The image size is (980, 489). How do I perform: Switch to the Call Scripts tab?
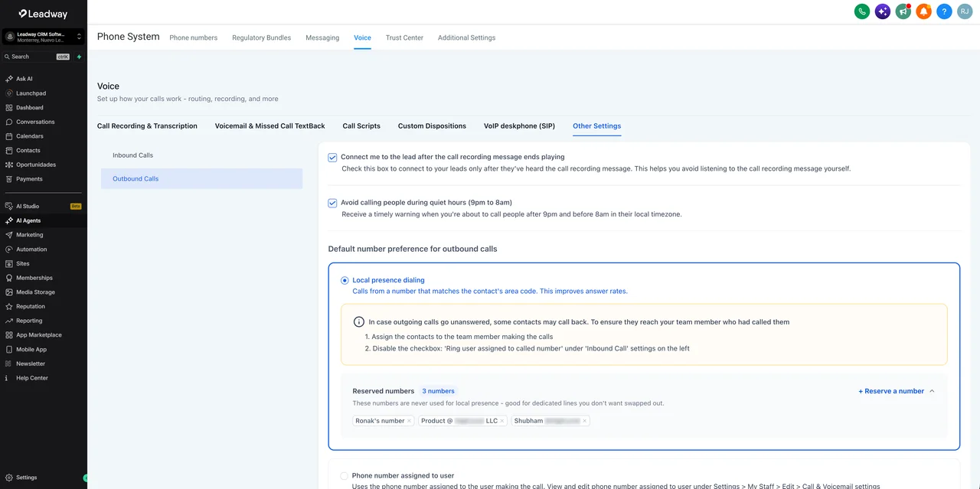coord(361,126)
